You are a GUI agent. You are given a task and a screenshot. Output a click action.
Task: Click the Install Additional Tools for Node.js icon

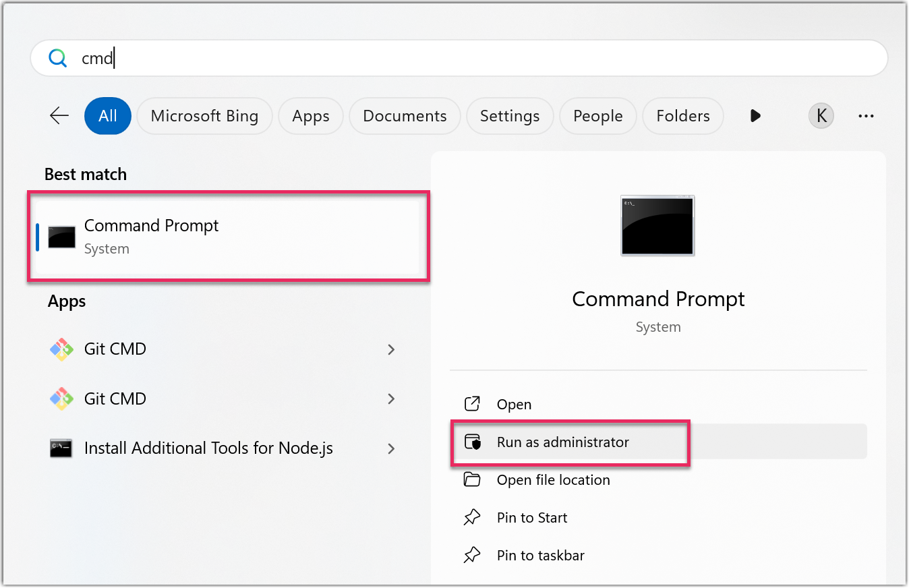[61, 448]
